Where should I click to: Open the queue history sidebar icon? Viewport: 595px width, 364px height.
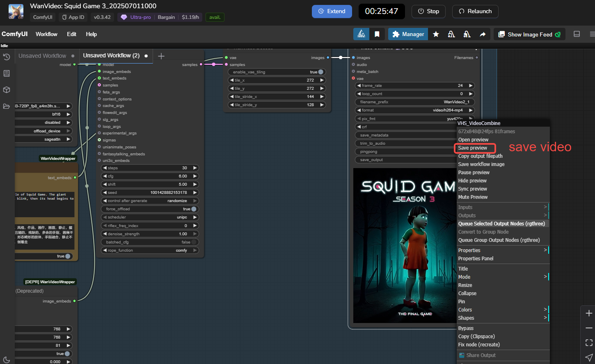click(x=7, y=57)
